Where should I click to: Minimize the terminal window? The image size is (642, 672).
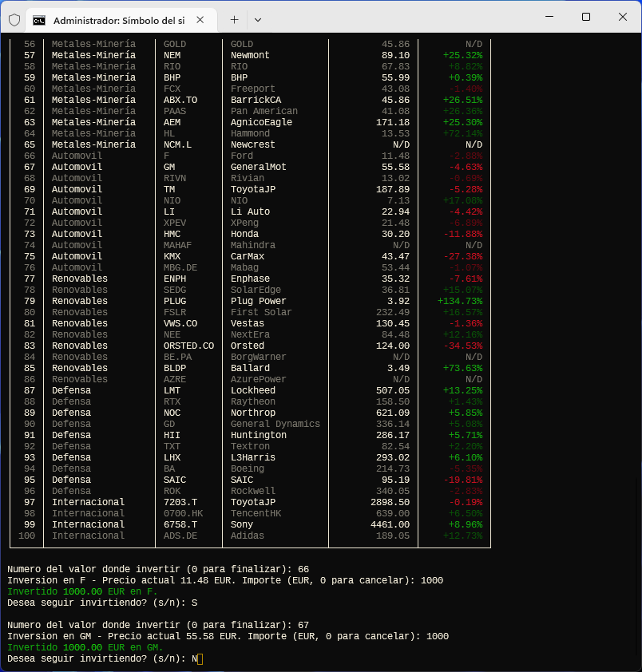[549, 17]
